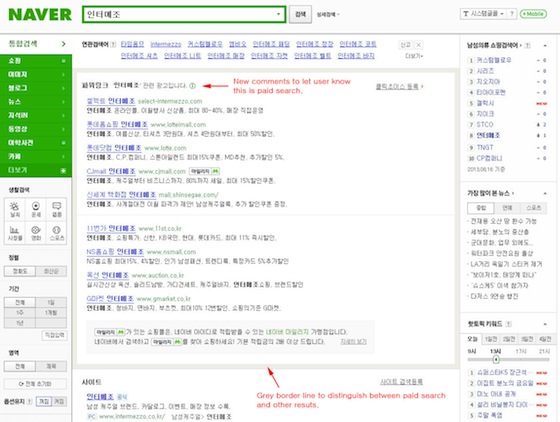Open the 운세 fortune icon in 생활검색
This screenshot has height=422, width=560.
point(36,209)
